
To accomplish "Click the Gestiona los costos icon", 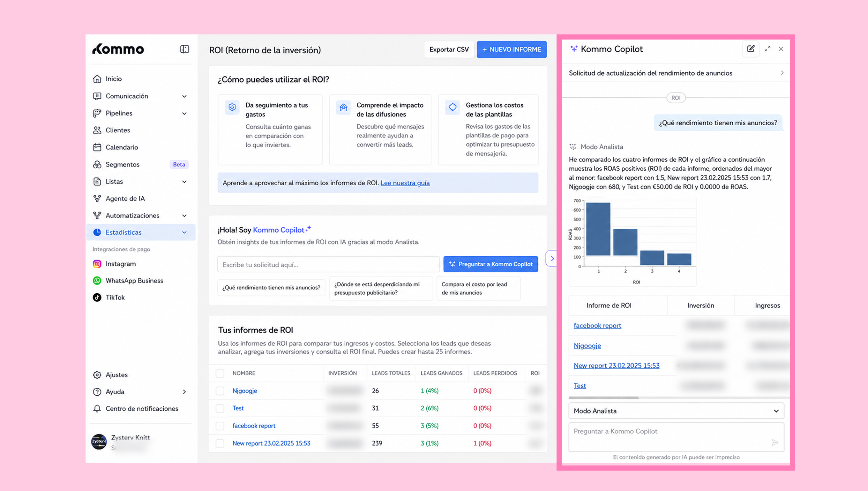I will (x=453, y=107).
